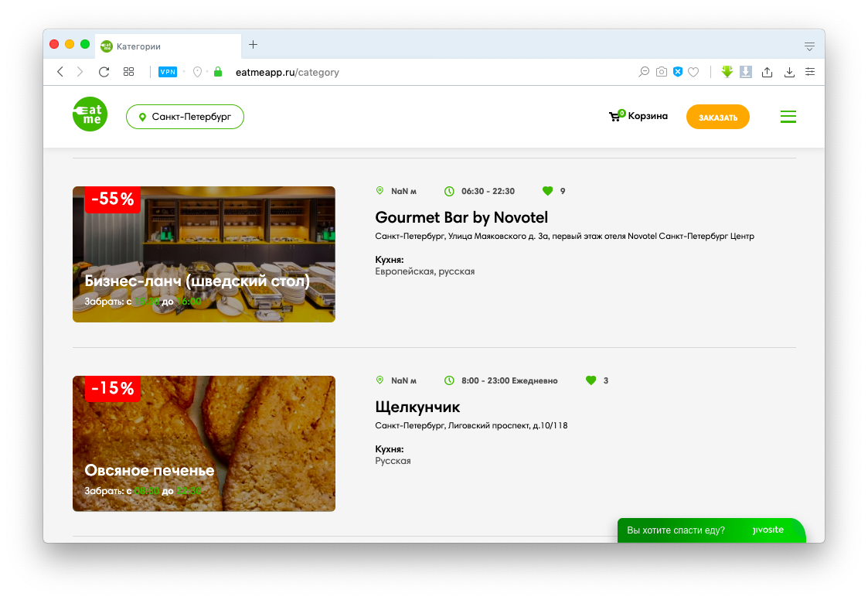
Task: Select the Категории browser tab
Action: 166,46
